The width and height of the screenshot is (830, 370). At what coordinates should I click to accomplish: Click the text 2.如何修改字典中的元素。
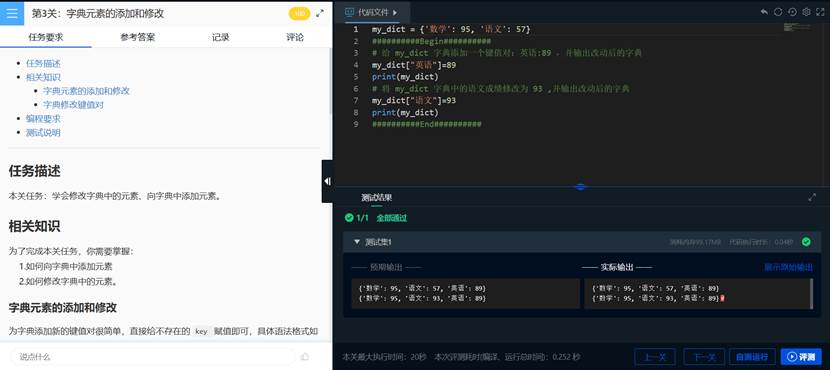coord(68,281)
